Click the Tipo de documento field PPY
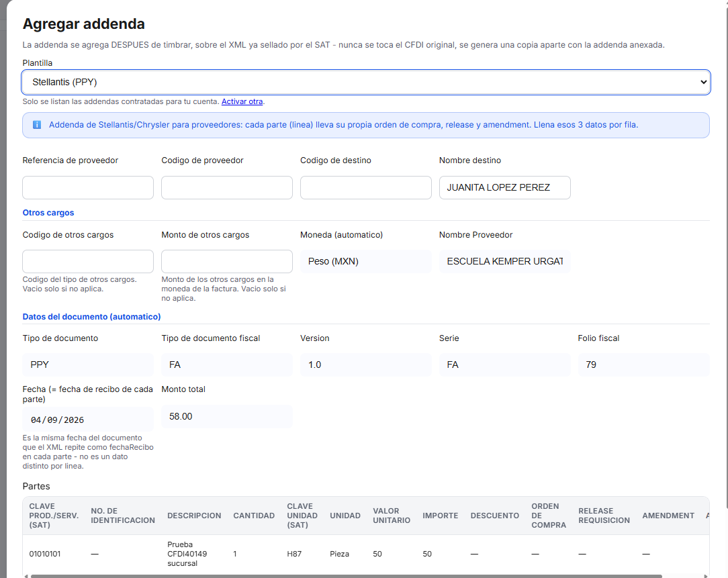The image size is (728, 578). [x=88, y=365]
